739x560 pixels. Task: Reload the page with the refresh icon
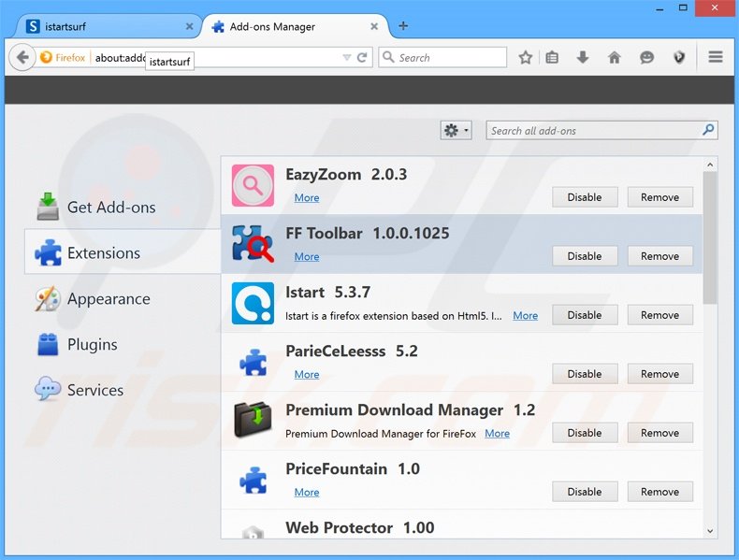click(x=362, y=57)
